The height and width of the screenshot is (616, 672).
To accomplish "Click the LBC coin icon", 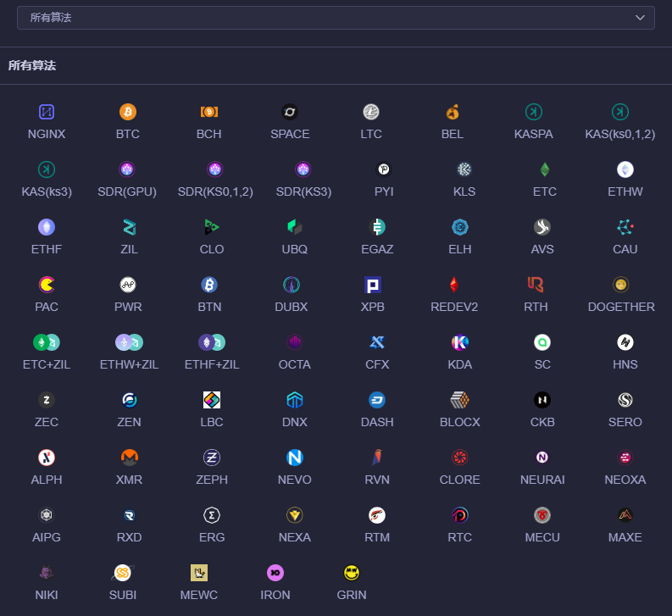I will pyautogui.click(x=212, y=400).
